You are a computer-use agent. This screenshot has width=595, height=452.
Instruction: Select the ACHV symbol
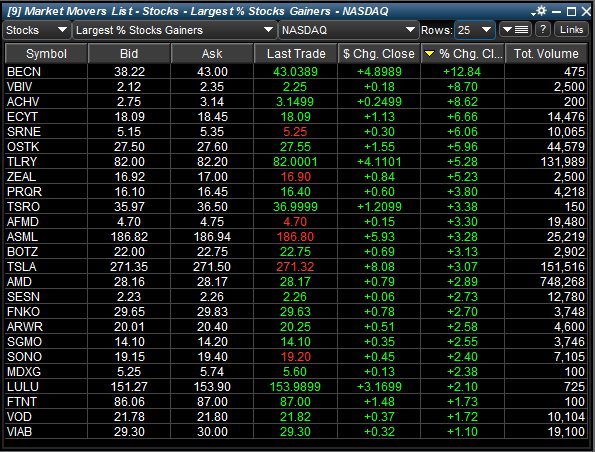(x=23, y=102)
